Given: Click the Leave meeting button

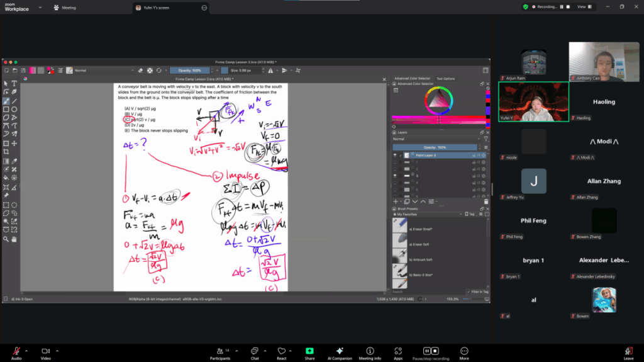Looking at the screenshot, I should click(628, 353).
